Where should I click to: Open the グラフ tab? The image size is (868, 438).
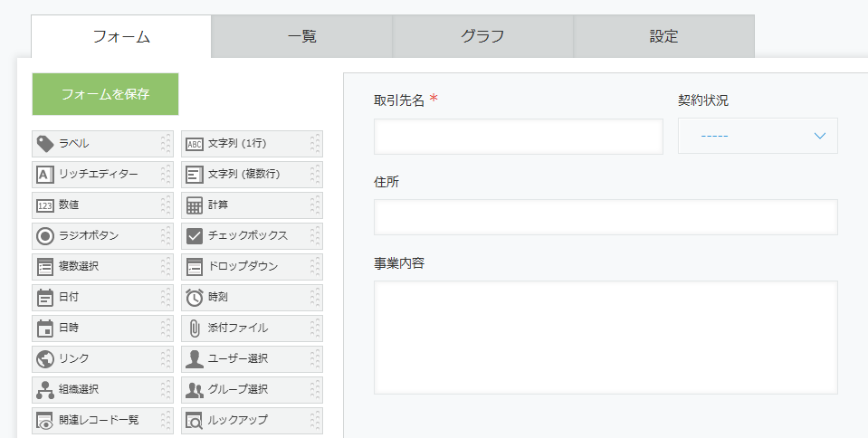482,36
